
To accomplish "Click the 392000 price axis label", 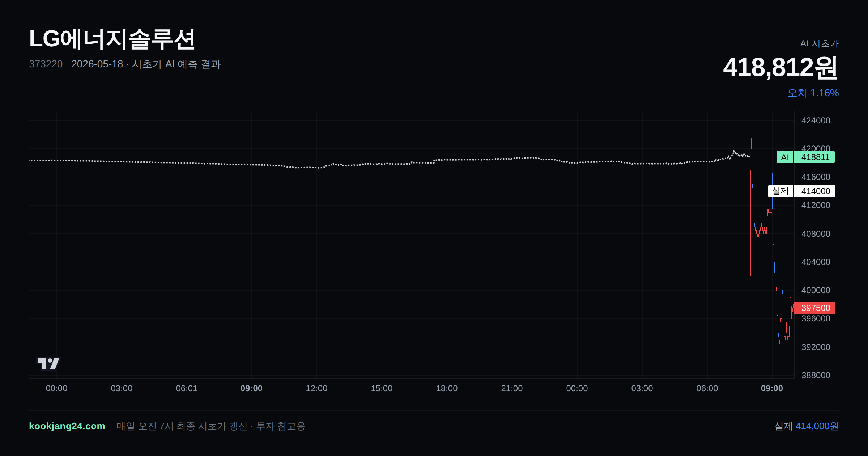I will (816, 347).
